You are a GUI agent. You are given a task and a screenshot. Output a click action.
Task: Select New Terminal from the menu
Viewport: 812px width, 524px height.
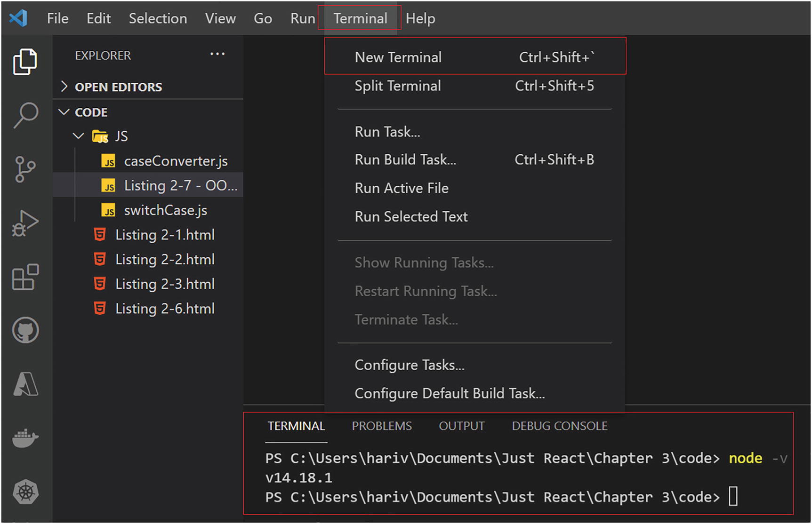[398, 57]
